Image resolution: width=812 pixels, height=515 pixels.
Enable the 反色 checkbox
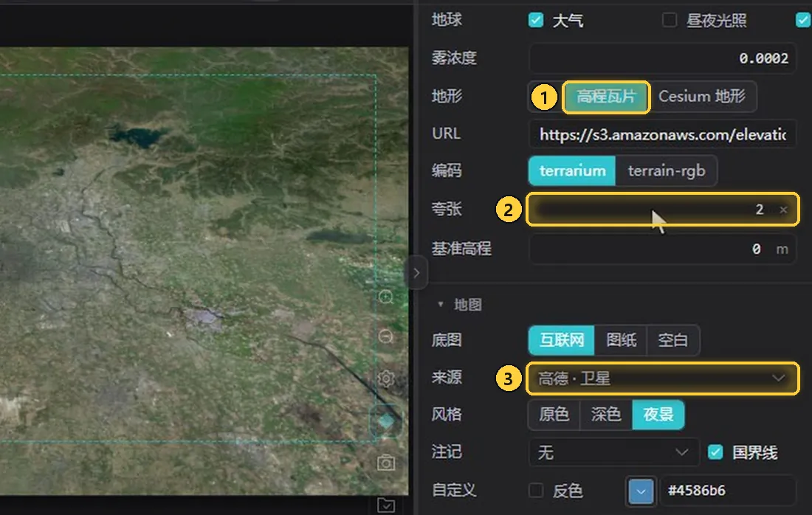tap(536, 490)
